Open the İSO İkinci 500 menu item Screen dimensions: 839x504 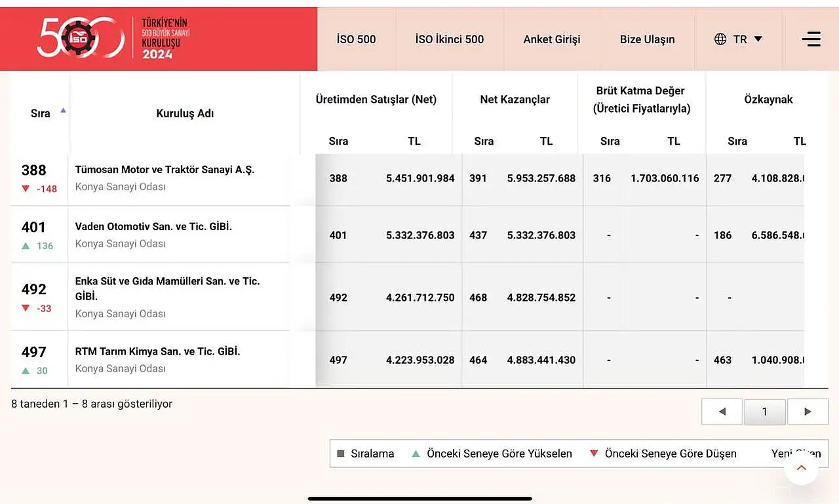449,39
